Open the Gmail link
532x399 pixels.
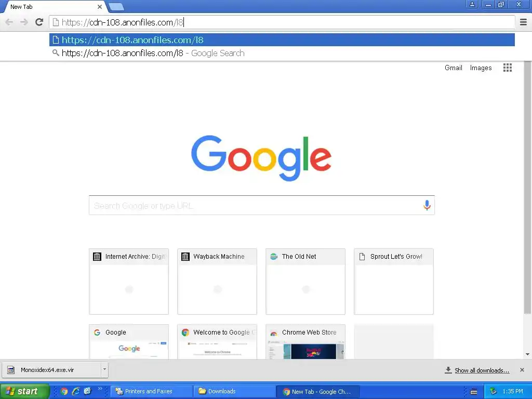(453, 68)
